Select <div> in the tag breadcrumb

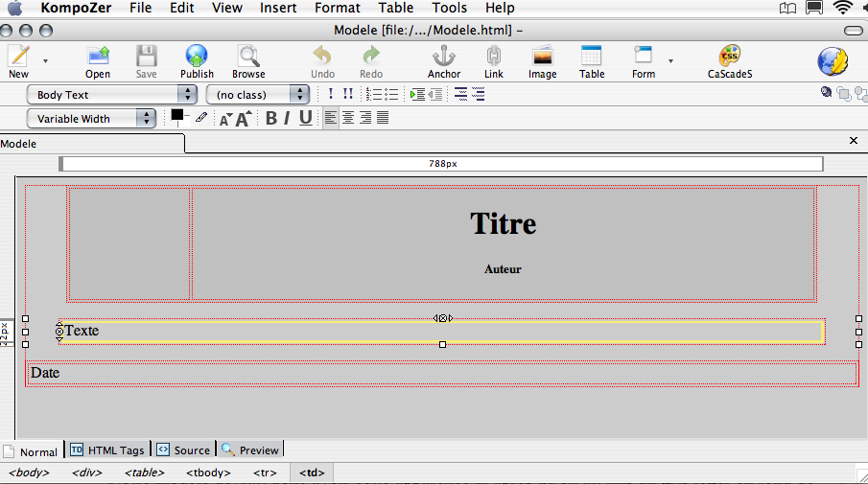[x=87, y=472]
